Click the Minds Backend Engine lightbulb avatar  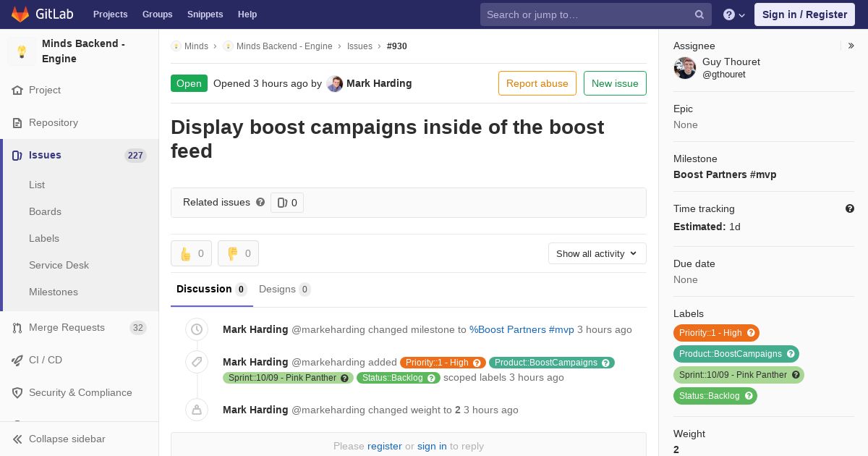[x=22, y=51]
